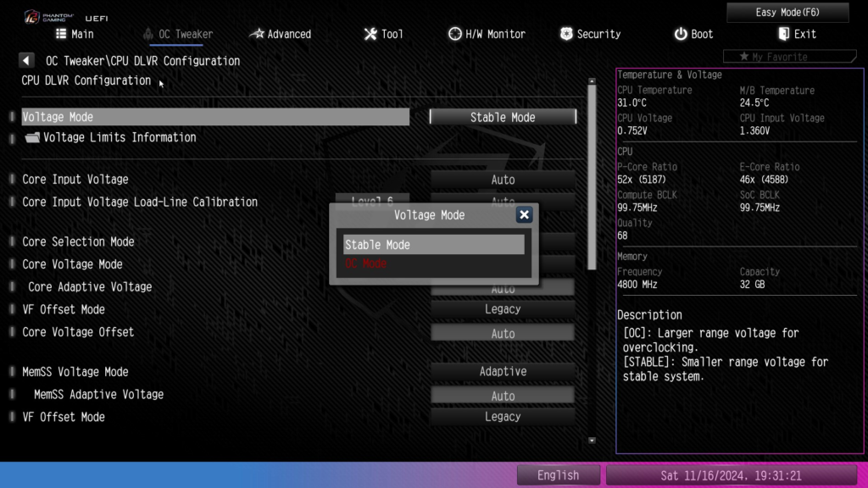The image size is (868, 488).
Task: Go back using the left arrow icon
Action: [26, 60]
